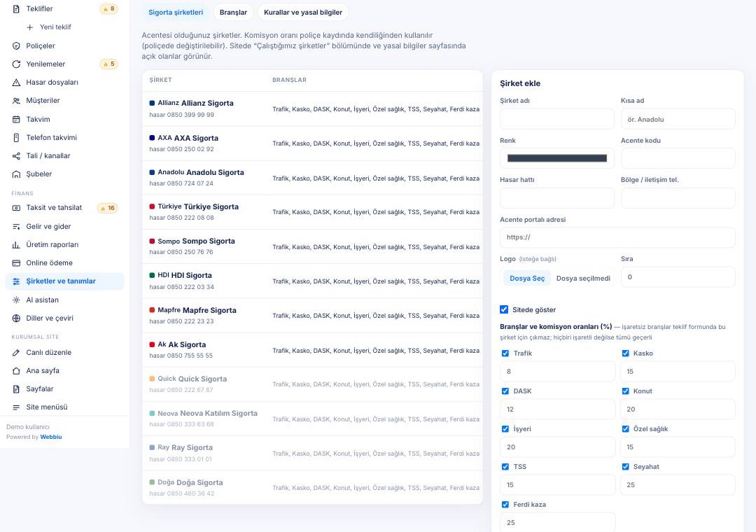This screenshot has width=756, height=532.
Task: Click the Diller ve çeviri globe icon
Action: pos(16,318)
